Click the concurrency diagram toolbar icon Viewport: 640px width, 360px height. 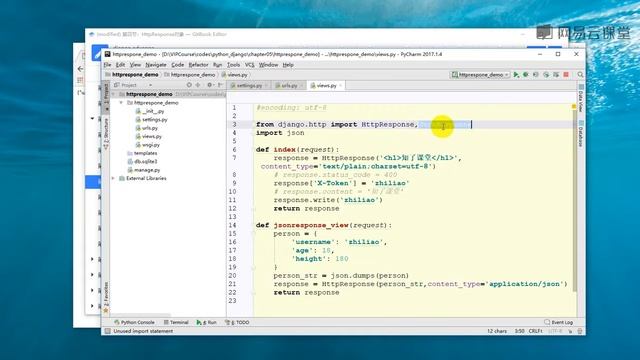click(x=556, y=75)
